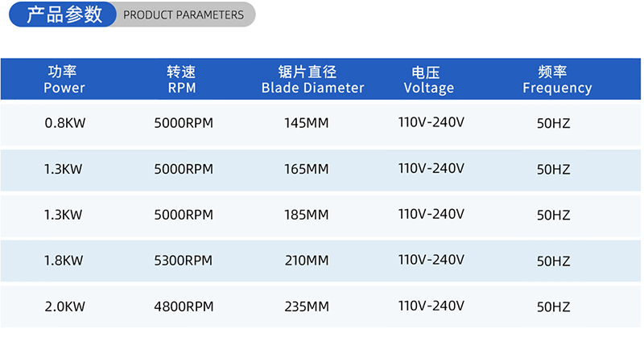The width and height of the screenshot is (644, 337).
Task: Select the 0.8KW power cell
Action: pyautogui.click(x=64, y=124)
